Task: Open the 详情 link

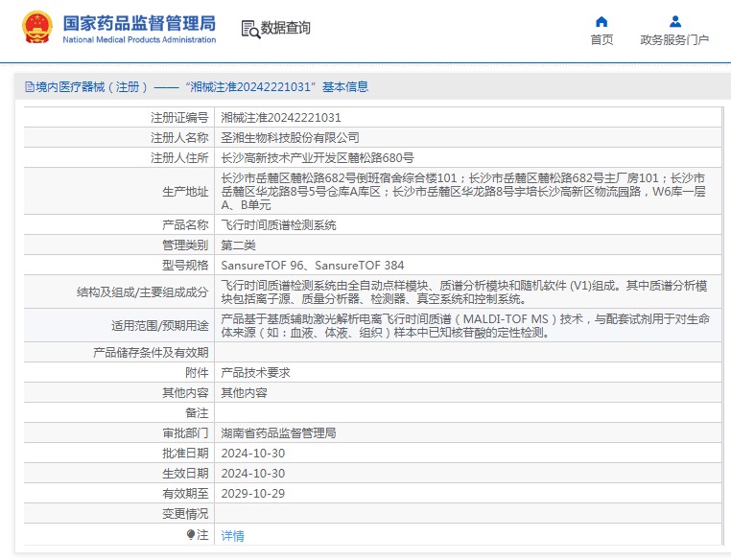Action: point(232,536)
